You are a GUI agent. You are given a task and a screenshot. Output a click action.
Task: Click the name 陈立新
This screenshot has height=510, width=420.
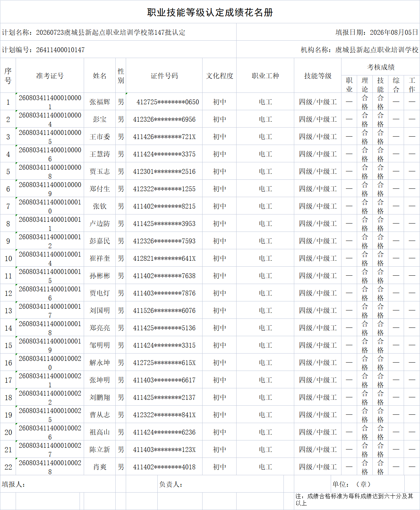(100, 450)
